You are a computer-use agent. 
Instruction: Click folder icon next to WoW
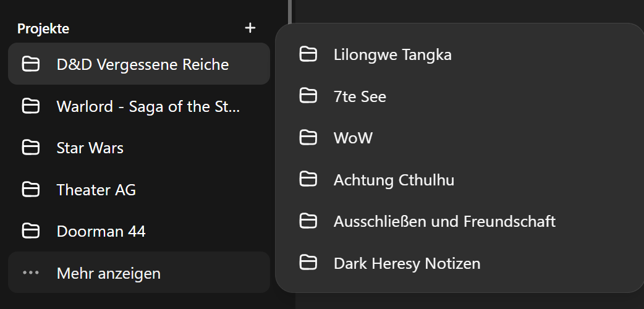tap(308, 138)
